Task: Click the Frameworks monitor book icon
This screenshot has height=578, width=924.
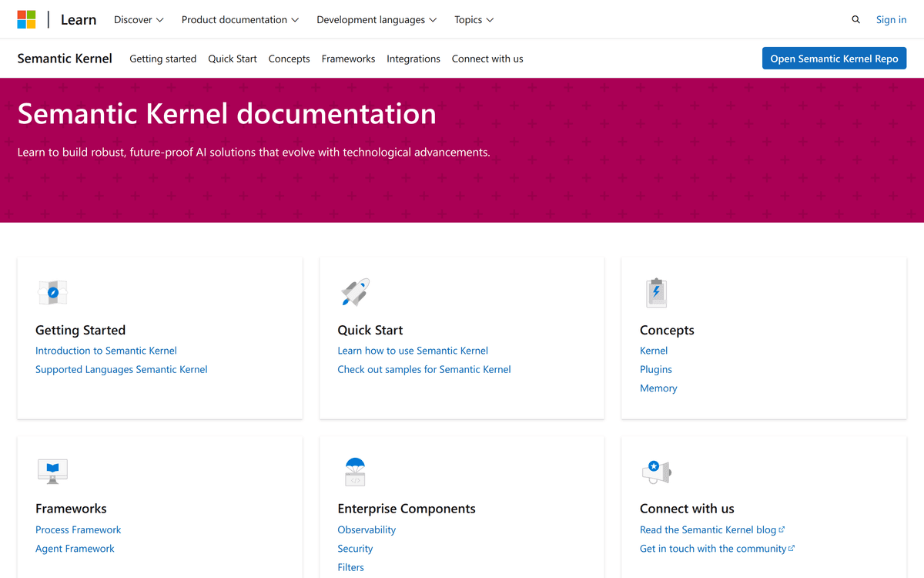Action: coord(52,470)
